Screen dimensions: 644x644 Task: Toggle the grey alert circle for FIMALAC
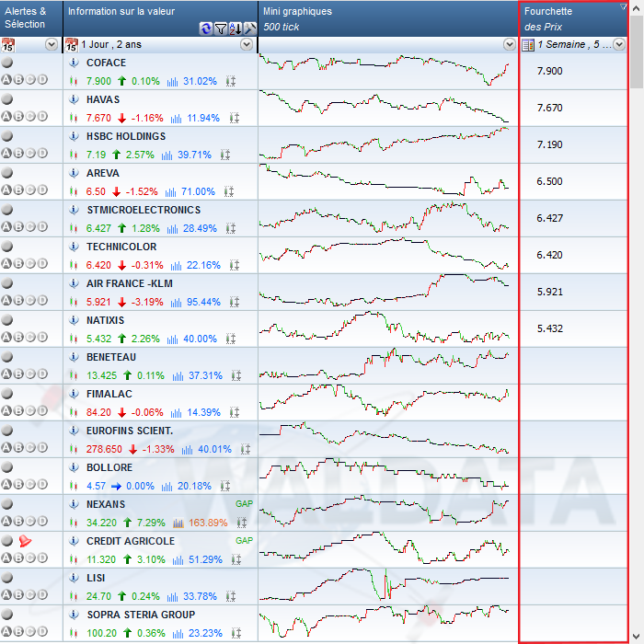(7, 394)
